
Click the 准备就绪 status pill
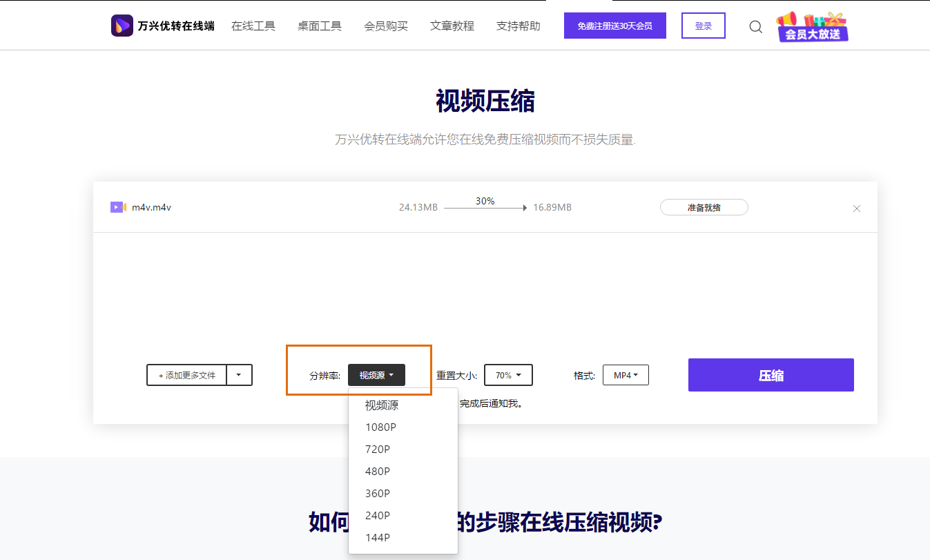[x=704, y=207]
